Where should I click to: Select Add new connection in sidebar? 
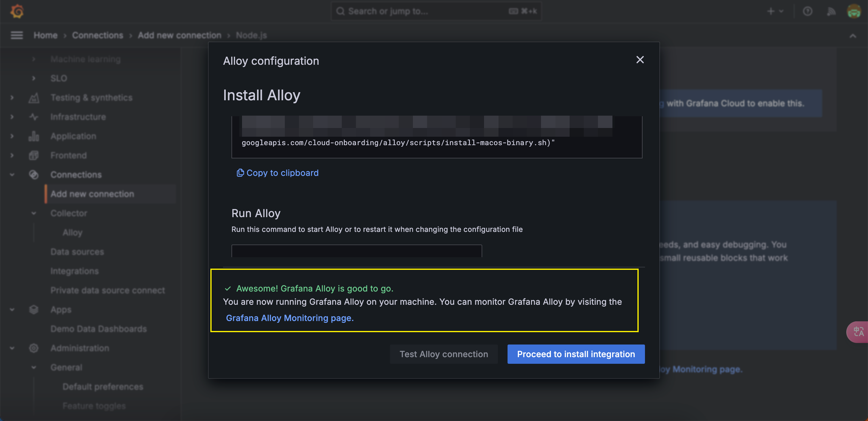pos(110,194)
